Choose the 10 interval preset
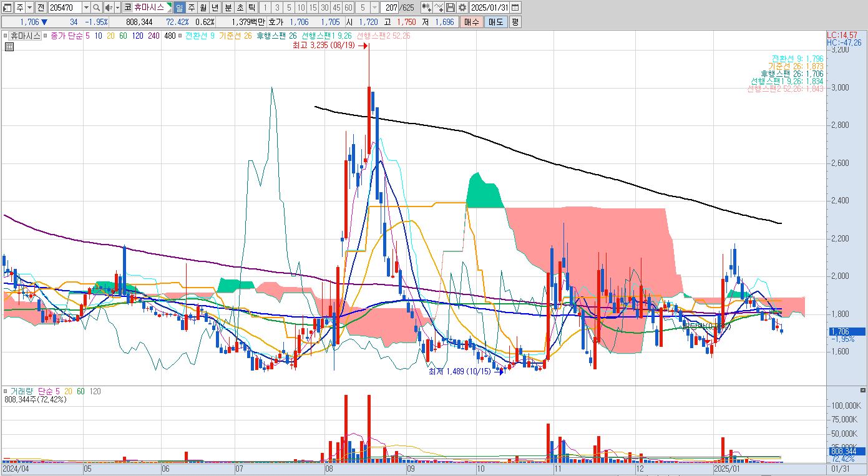 pyautogui.click(x=301, y=7)
